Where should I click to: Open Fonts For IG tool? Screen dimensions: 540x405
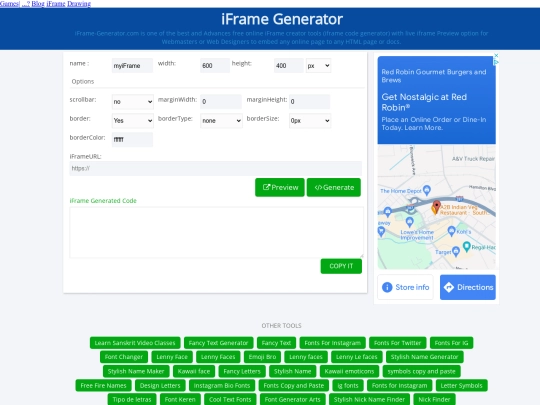point(451,343)
